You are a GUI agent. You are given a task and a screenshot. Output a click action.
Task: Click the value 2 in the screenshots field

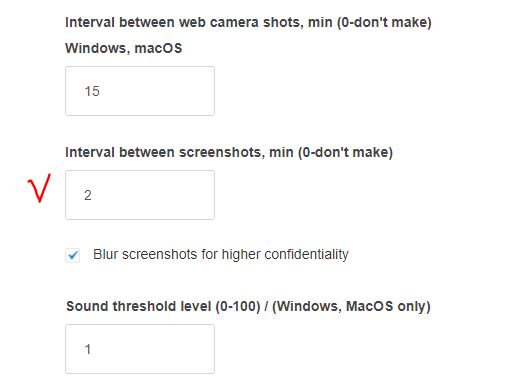(88, 195)
